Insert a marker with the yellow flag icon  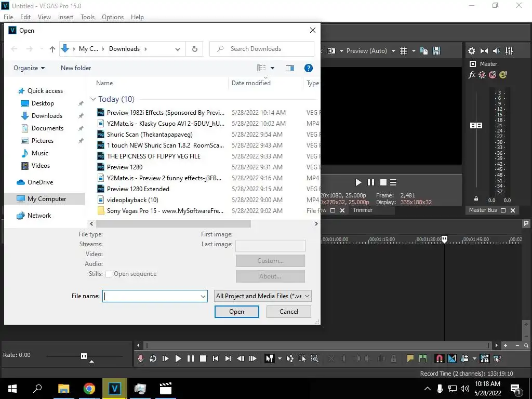point(410,358)
